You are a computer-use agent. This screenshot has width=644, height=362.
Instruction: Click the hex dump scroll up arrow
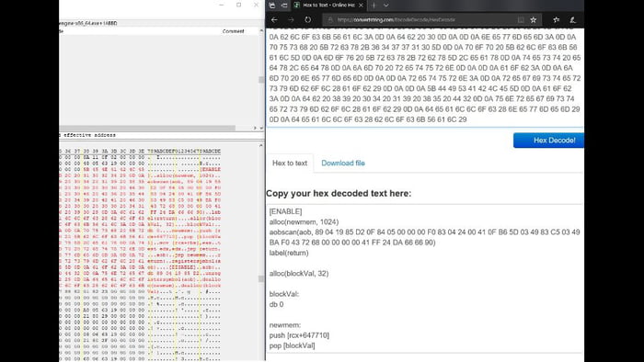click(x=261, y=145)
